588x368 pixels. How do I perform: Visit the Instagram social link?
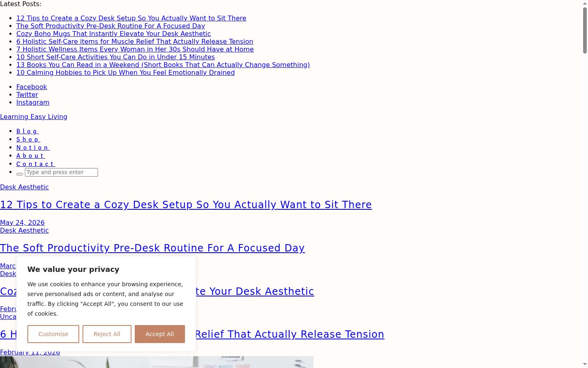pos(33,102)
